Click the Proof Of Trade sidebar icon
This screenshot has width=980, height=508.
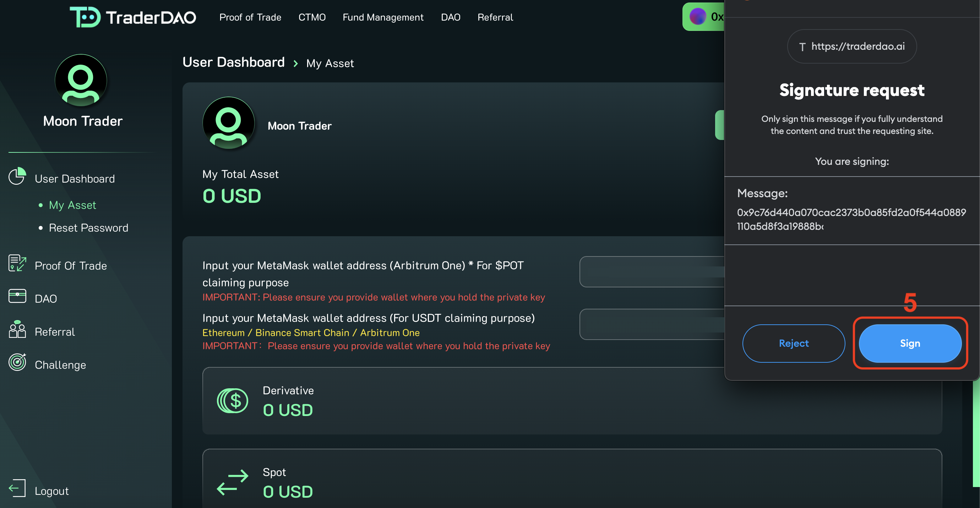tap(17, 263)
